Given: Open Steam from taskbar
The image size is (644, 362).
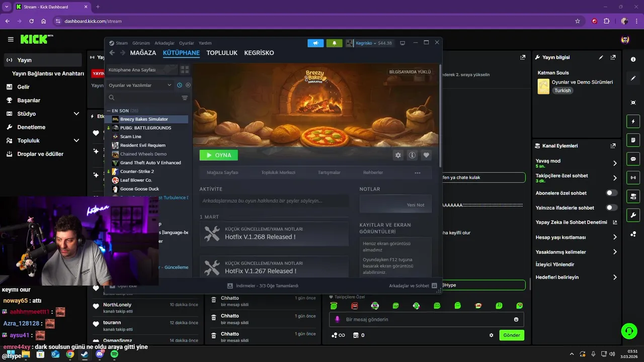Looking at the screenshot, I should click(x=85, y=354).
